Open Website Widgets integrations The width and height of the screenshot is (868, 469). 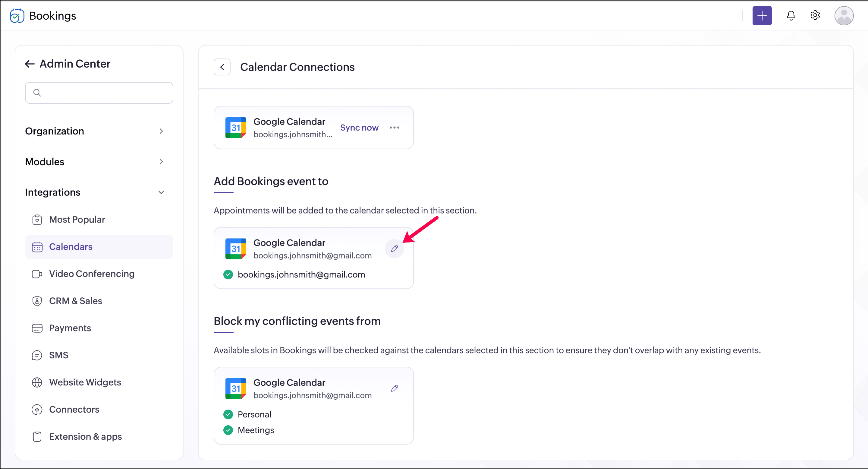(99, 382)
